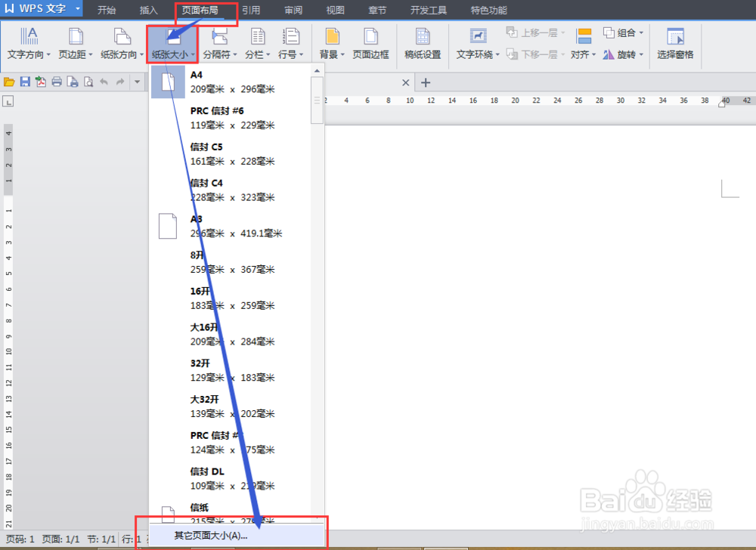
Task: Save the document with the floppy disk icon
Action: coord(25,81)
